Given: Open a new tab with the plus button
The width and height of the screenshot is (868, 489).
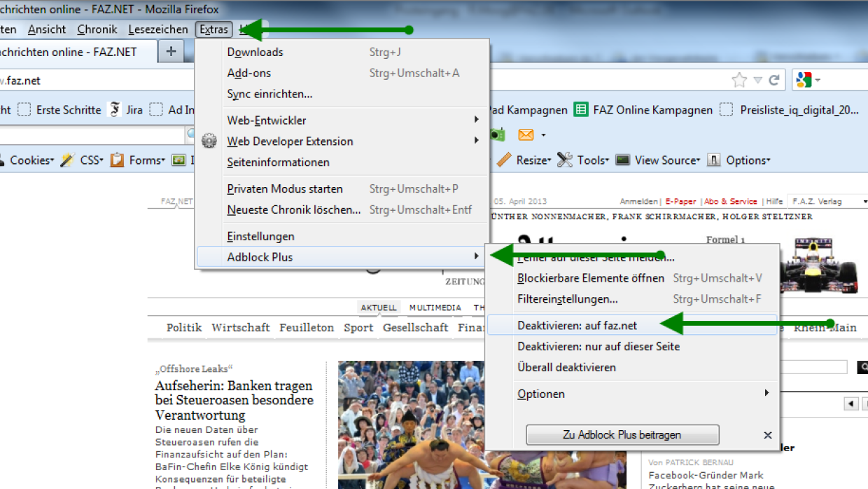Looking at the screenshot, I should 171,51.
